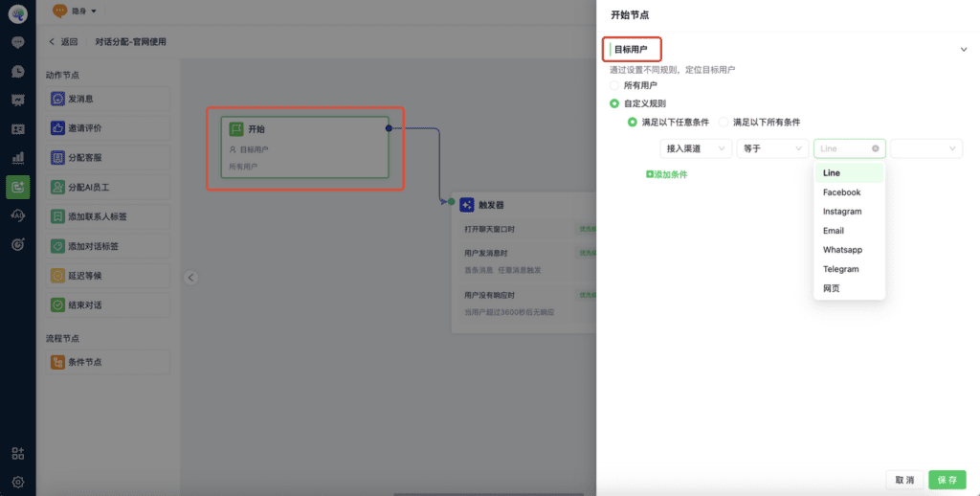Screen dimensions: 980x496
Task: Open settings gear icon in sidebar
Action: pyautogui.click(x=17, y=483)
